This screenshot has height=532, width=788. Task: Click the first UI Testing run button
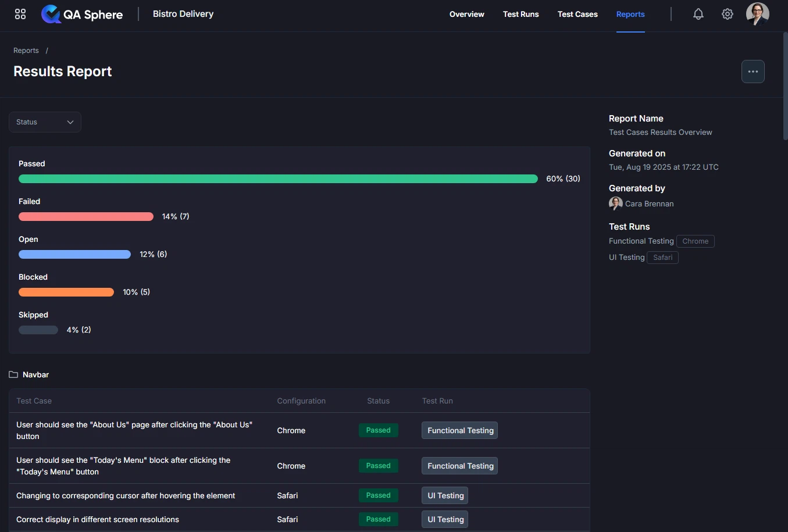pos(445,495)
